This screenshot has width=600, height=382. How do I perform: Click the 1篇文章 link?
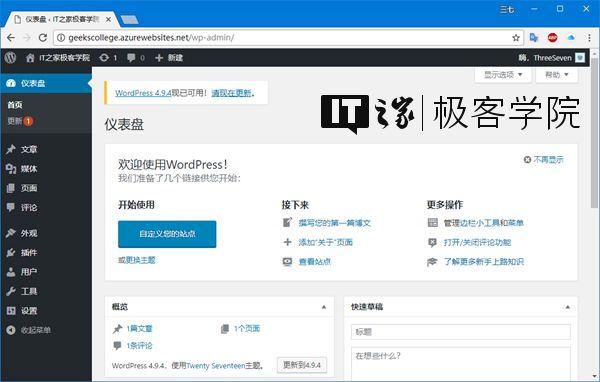tap(139, 328)
